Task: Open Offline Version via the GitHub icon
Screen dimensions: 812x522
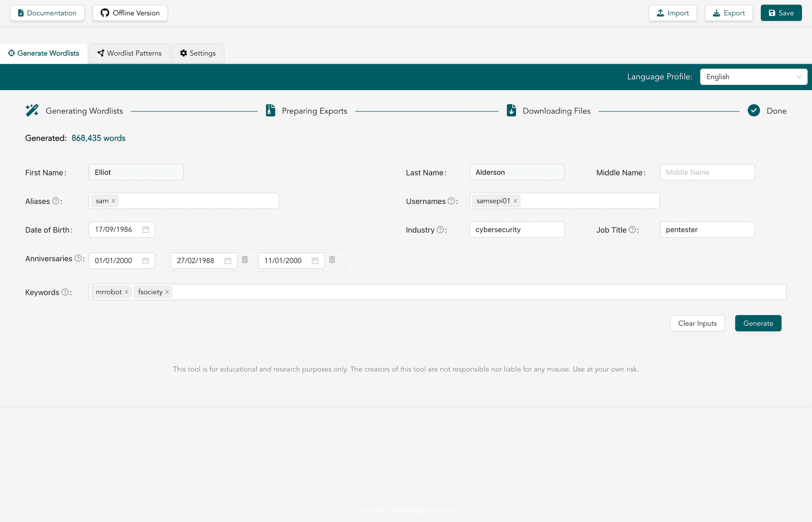Action: tap(104, 13)
